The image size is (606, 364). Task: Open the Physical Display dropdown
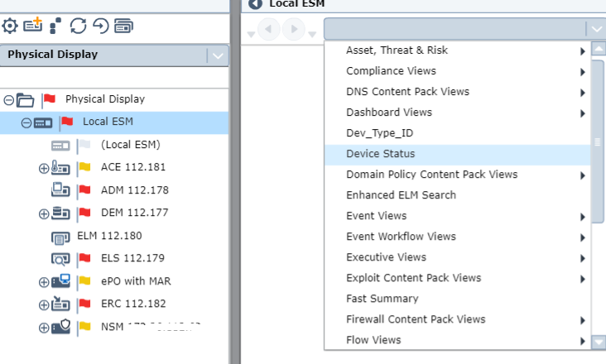pyautogui.click(x=218, y=55)
